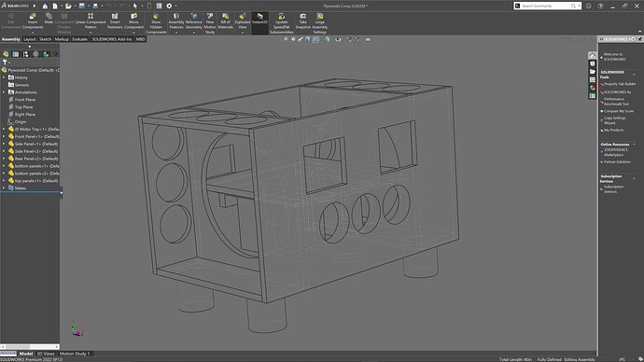Open the DisplayManager tab icon
Image resolution: width=644 pixels, height=362 pixels.
click(x=46, y=54)
